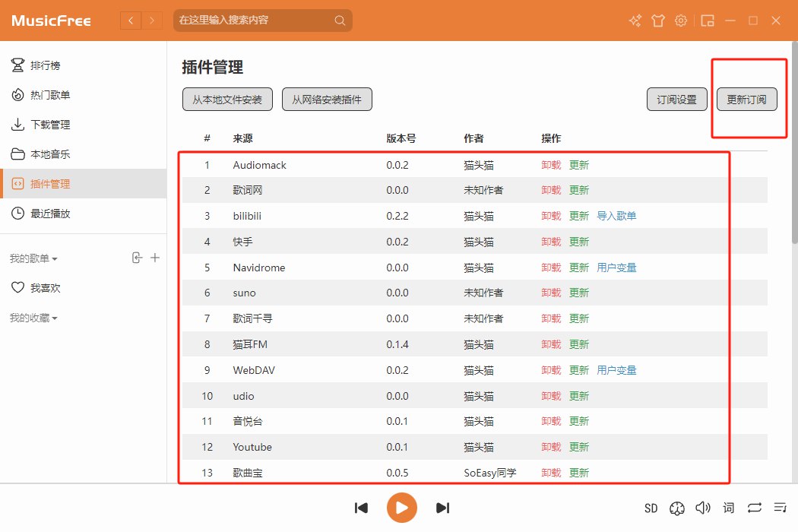The width and height of the screenshot is (798, 532).
Task: Select the Navidrome source name
Action: point(259,268)
